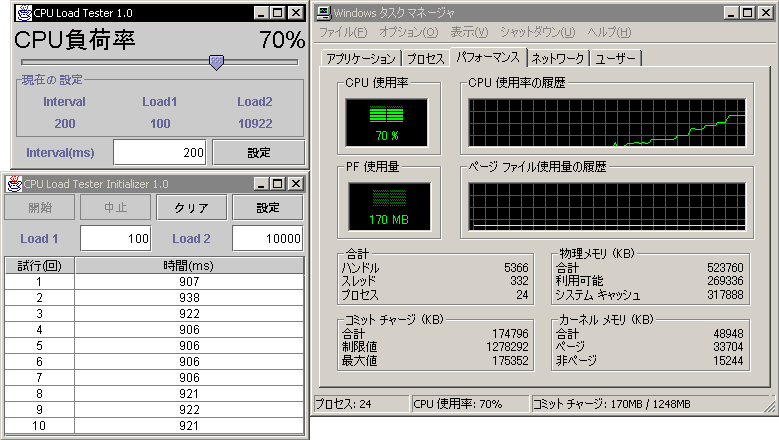Screen dimensions: 779x440
Task: Click the physical memory 合計 value 523760
Action: click(725, 268)
